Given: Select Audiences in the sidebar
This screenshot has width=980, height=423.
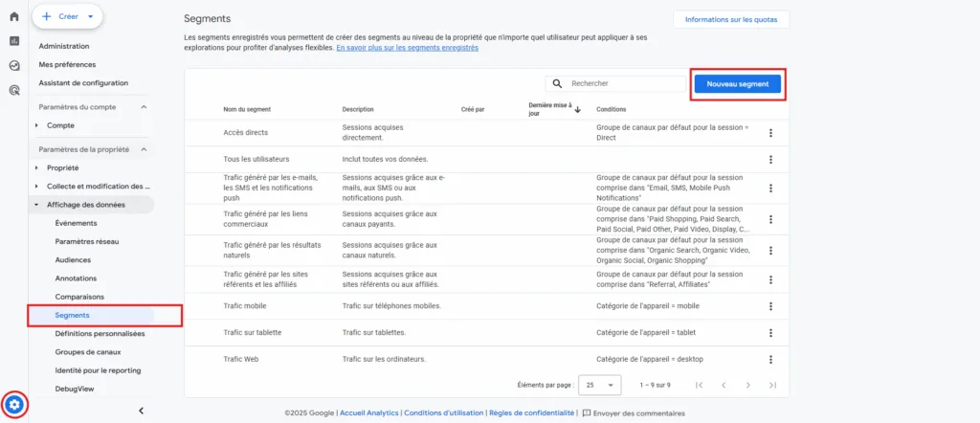Looking at the screenshot, I should coord(74,259).
